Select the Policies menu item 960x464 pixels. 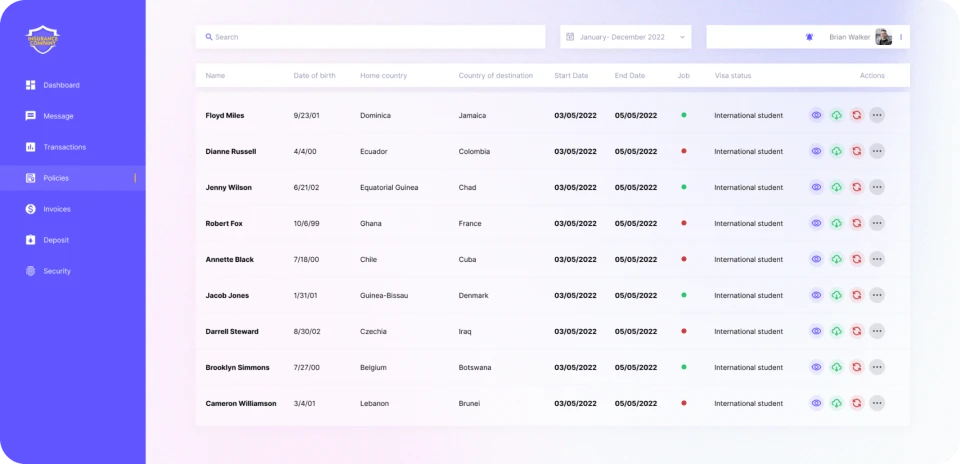tap(73, 178)
